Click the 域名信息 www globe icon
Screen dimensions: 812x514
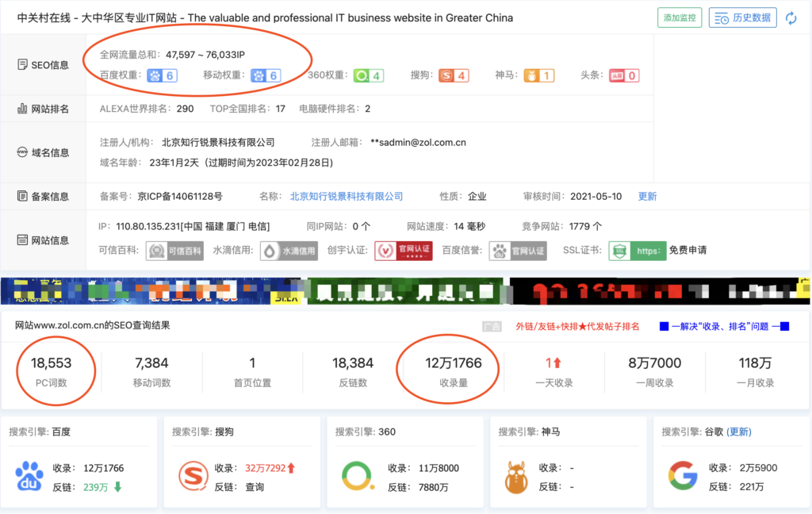[22, 152]
